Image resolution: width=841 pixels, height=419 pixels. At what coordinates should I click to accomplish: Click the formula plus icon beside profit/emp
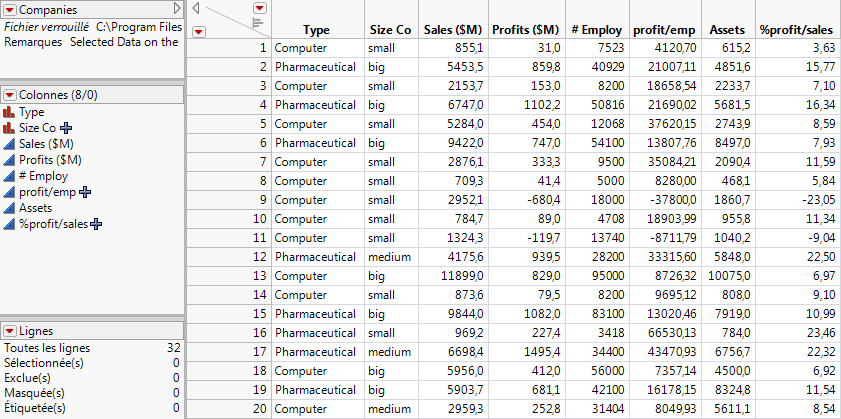point(86,192)
